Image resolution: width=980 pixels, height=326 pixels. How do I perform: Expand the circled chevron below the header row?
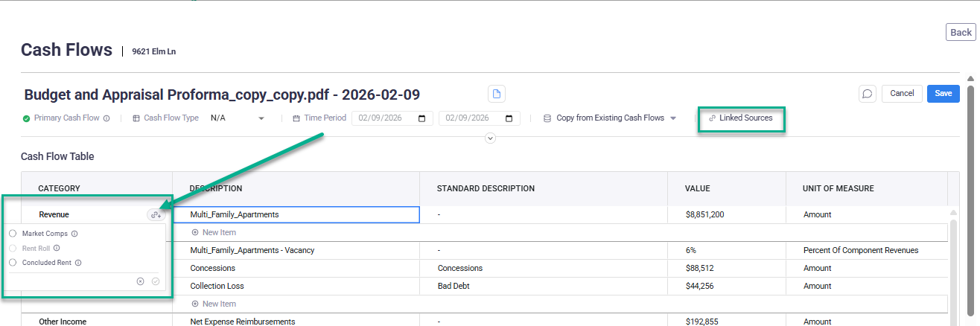point(490,138)
